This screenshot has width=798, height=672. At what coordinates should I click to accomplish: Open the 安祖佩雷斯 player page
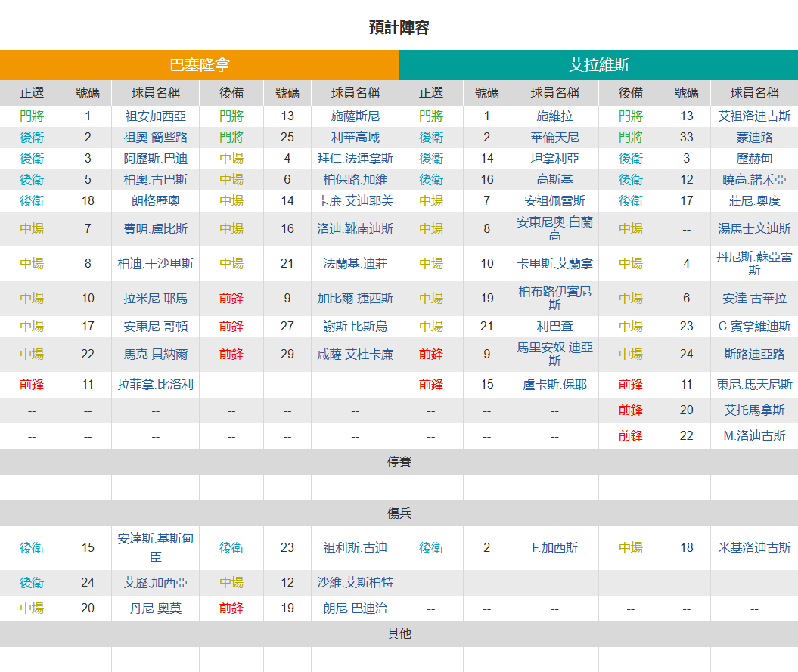point(554,201)
